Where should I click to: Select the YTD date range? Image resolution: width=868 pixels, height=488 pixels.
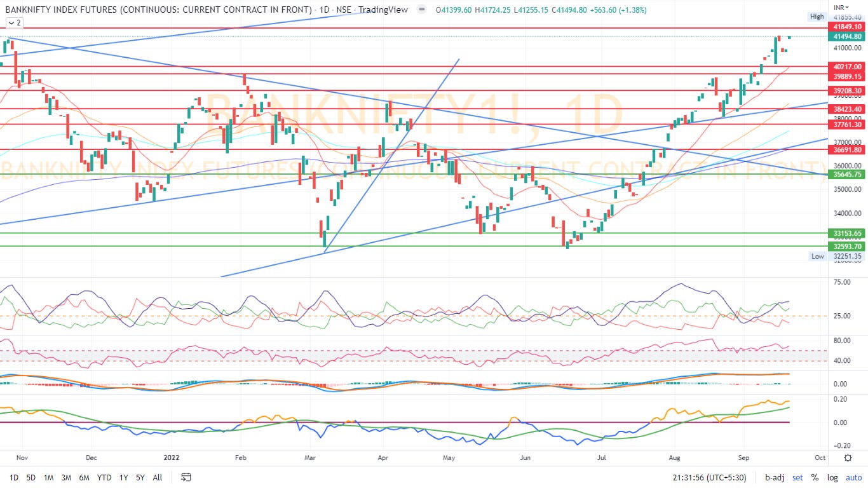click(x=104, y=477)
